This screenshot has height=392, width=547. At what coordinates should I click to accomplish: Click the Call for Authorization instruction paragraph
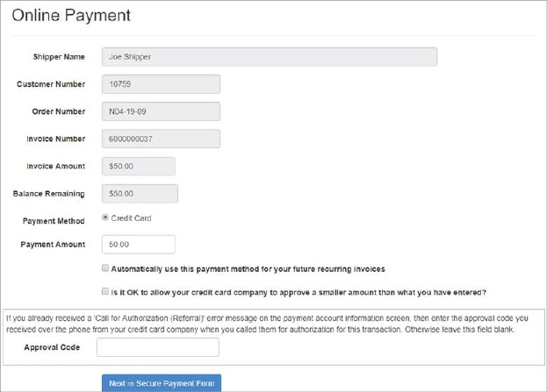click(272, 323)
